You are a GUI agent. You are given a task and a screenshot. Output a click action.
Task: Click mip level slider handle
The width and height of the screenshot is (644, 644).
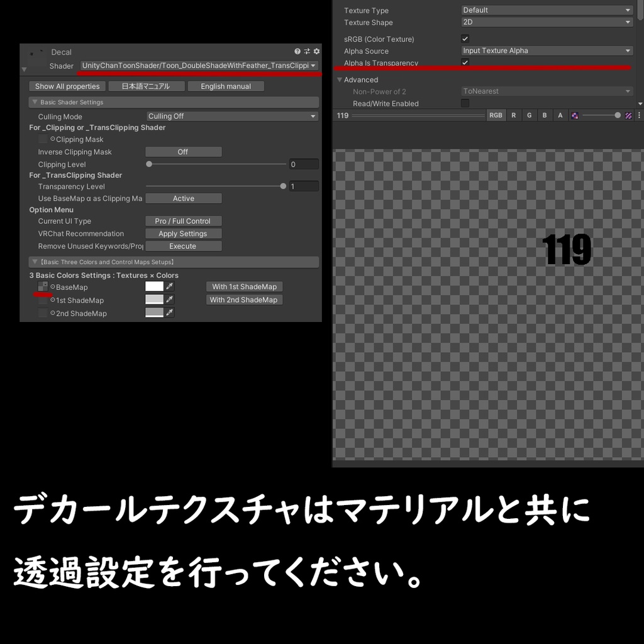618,116
